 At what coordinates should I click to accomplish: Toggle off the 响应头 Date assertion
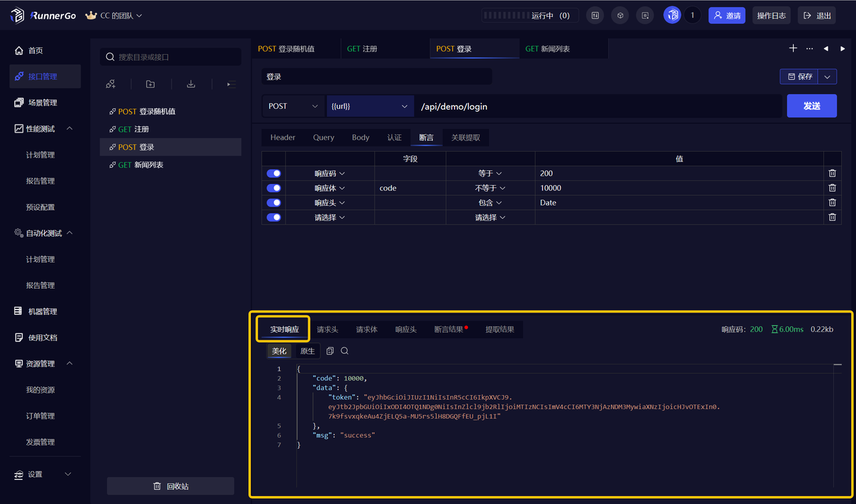pyautogui.click(x=274, y=203)
